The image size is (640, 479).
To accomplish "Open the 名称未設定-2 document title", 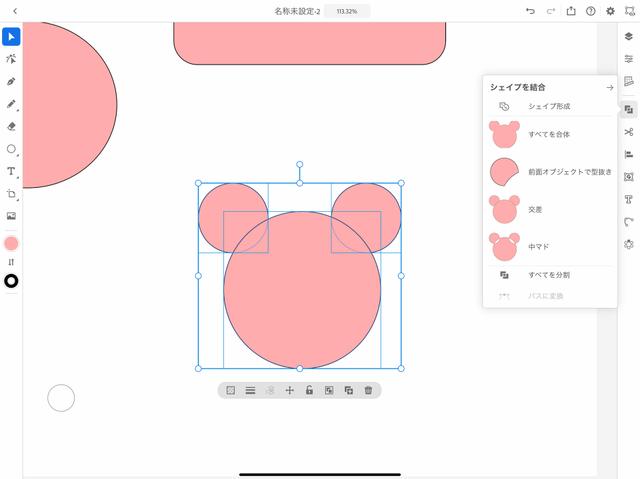I will click(x=297, y=11).
